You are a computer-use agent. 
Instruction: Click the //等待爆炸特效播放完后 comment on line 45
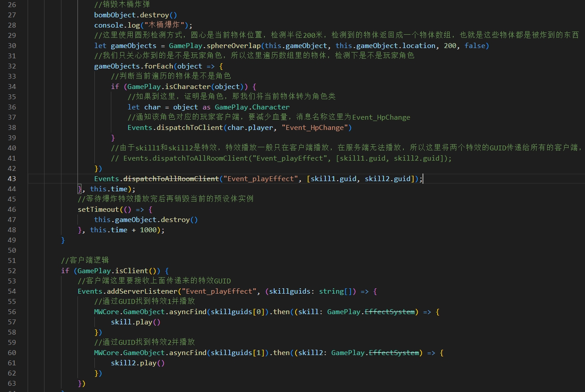166,199
